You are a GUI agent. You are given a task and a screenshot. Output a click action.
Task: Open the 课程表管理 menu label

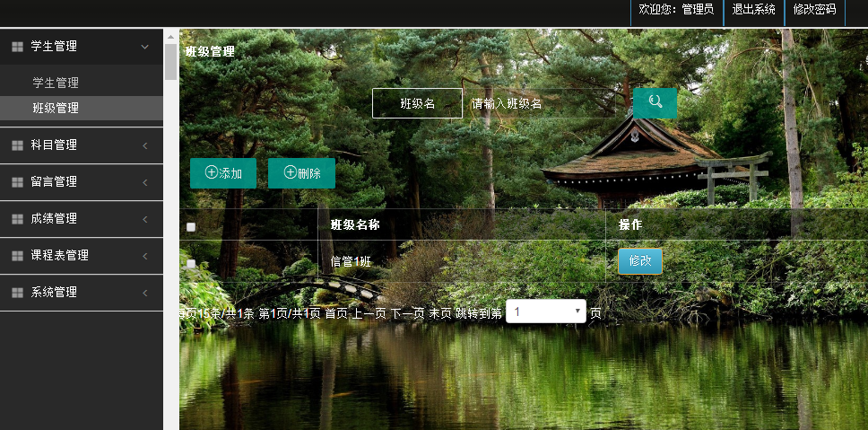coord(60,256)
